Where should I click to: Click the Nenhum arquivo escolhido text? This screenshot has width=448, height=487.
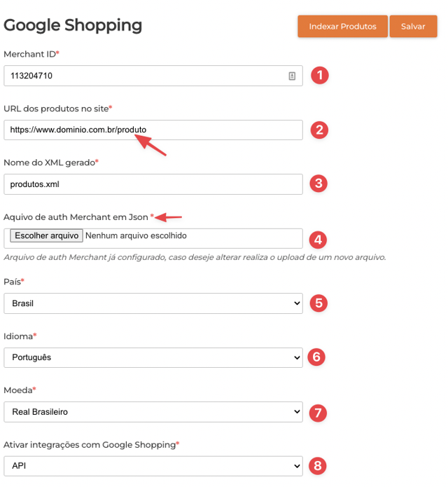click(x=136, y=236)
